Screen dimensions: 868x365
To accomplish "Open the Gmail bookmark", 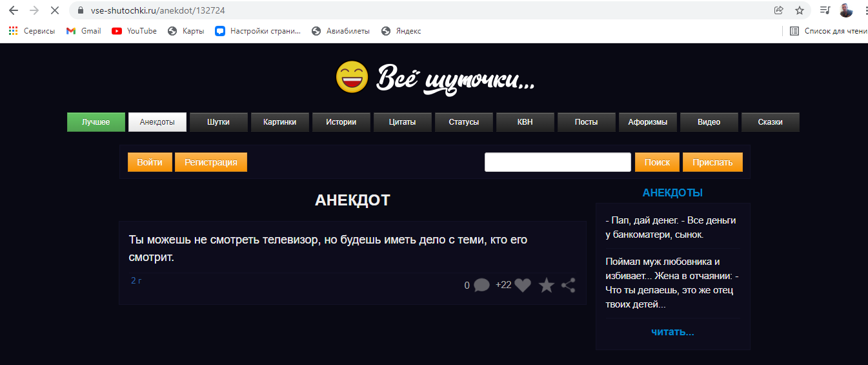I will click(x=84, y=31).
